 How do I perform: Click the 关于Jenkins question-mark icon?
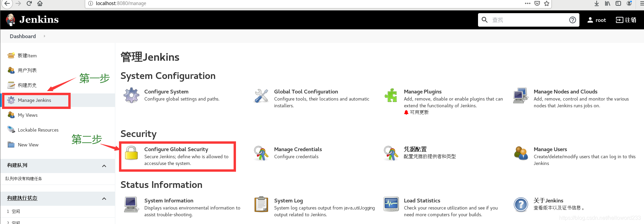[521, 204]
